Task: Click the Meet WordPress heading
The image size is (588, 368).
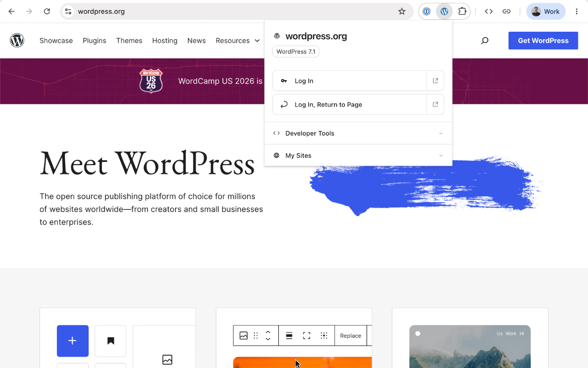Action: (147, 164)
